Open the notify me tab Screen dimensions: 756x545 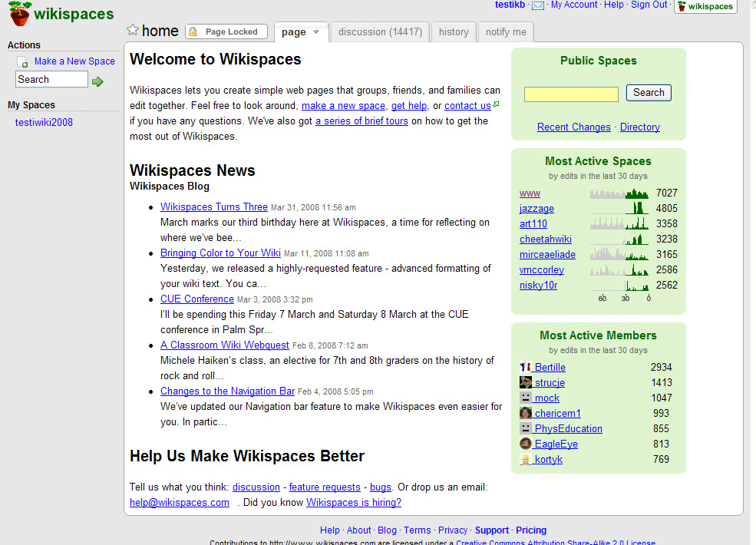tap(506, 31)
